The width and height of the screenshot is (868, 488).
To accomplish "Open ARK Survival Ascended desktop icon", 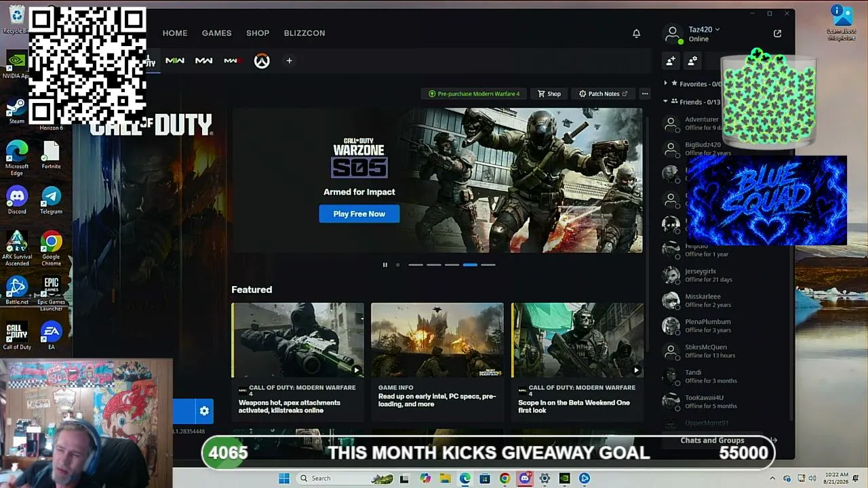I will pos(17,248).
